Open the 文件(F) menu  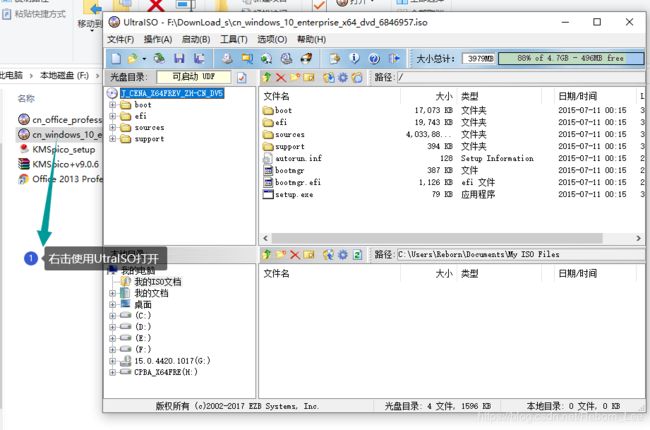tap(121, 39)
